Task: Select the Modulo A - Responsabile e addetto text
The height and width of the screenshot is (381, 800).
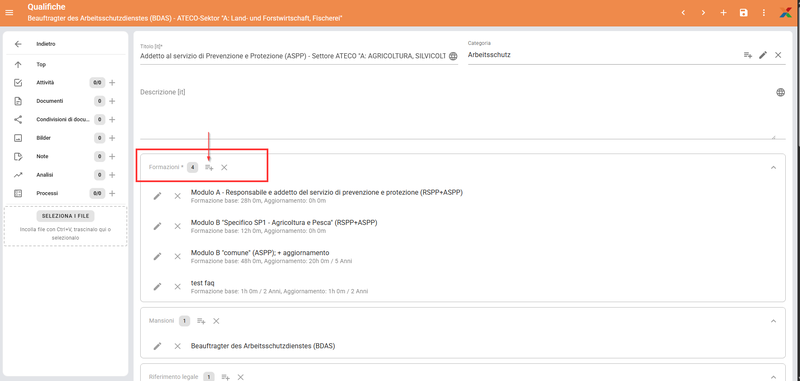Action: (327, 192)
